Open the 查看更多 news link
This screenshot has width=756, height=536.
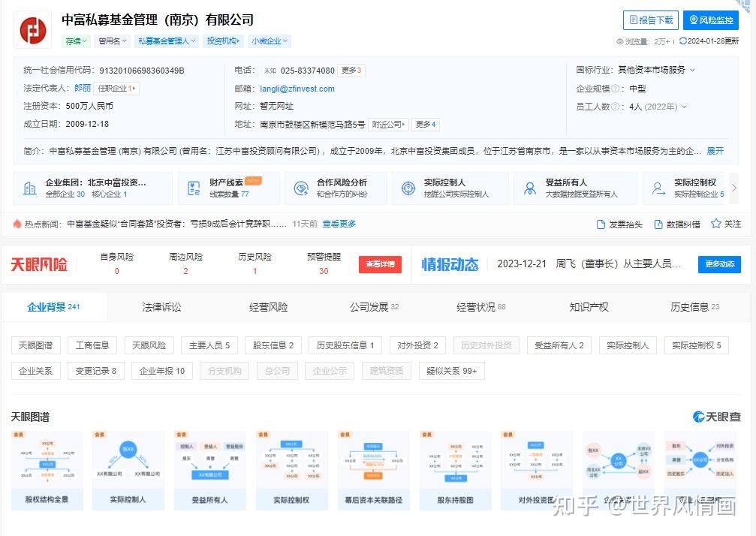coord(339,224)
